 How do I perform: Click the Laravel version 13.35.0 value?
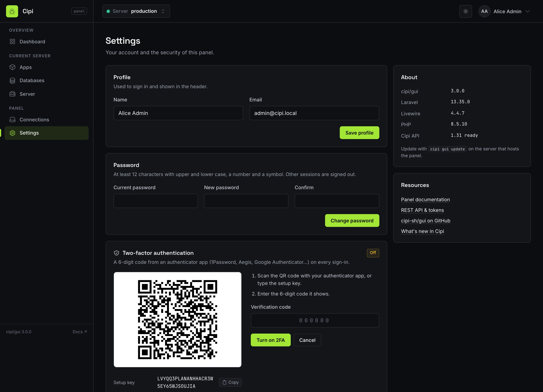click(460, 102)
